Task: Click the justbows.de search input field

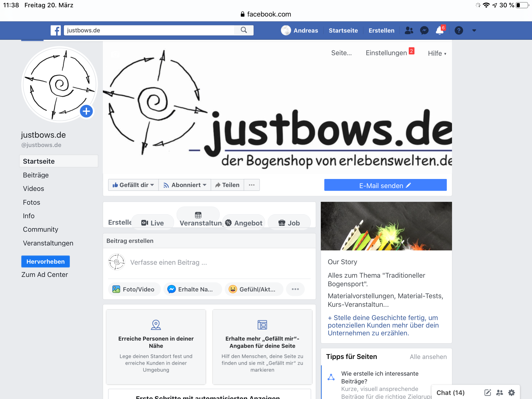Action: [x=149, y=30]
